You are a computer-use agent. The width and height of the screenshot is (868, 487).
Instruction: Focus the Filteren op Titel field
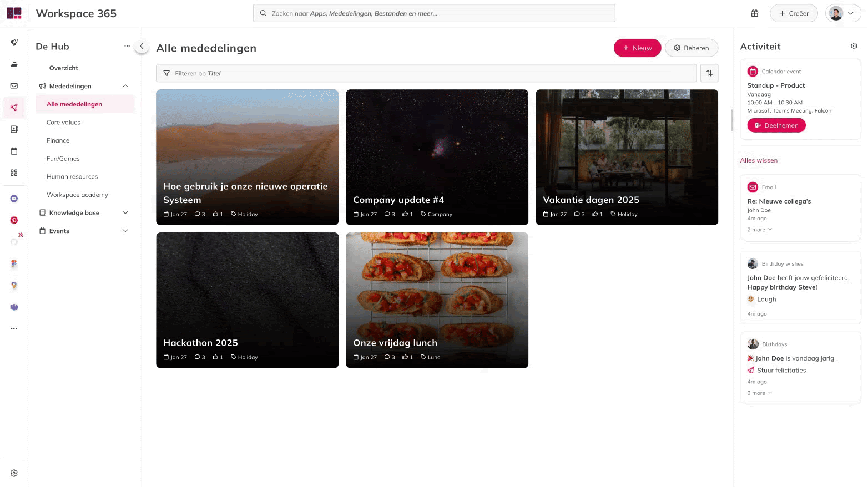click(426, 73)
